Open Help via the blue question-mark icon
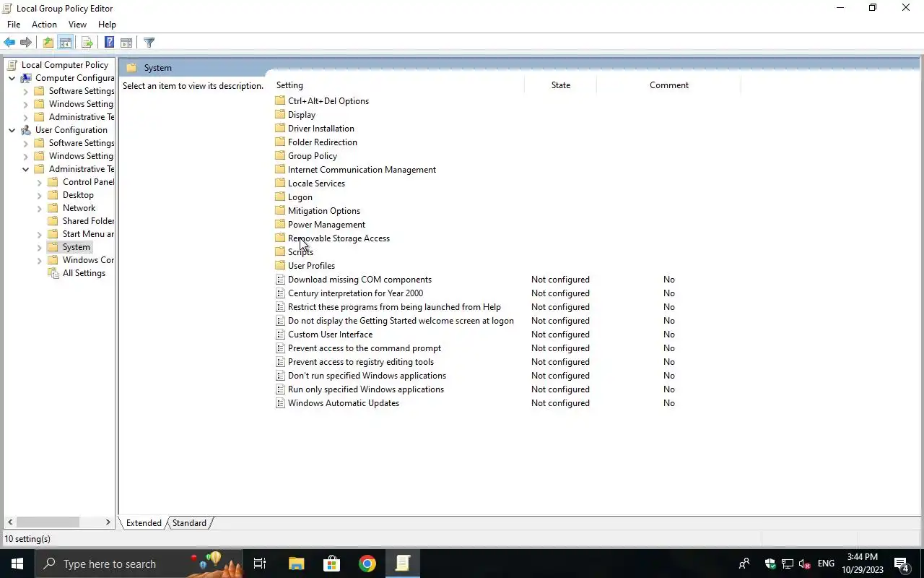The image size is (924, 578). click(109, 43)
